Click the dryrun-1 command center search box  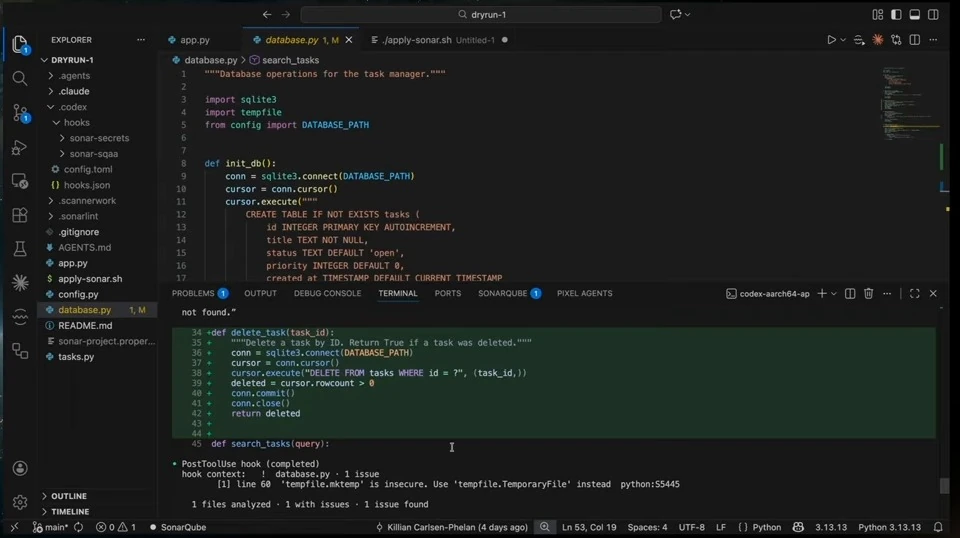tap(481, 14)
